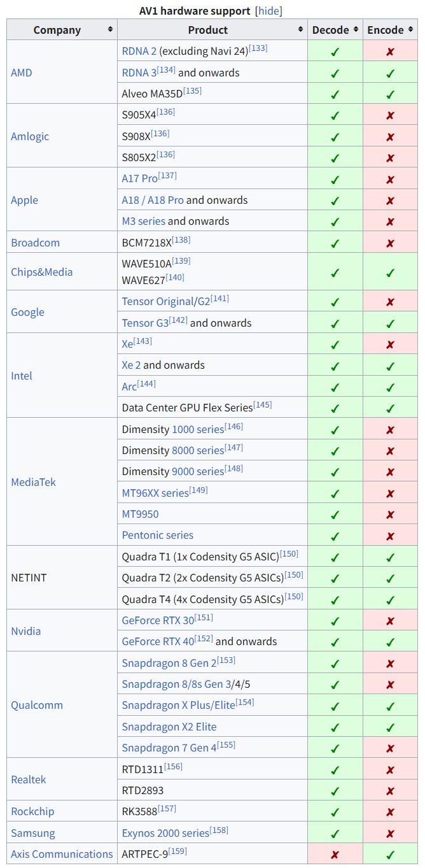
Task: Open the RDNA 2 product link
Action: coord(139,52)
